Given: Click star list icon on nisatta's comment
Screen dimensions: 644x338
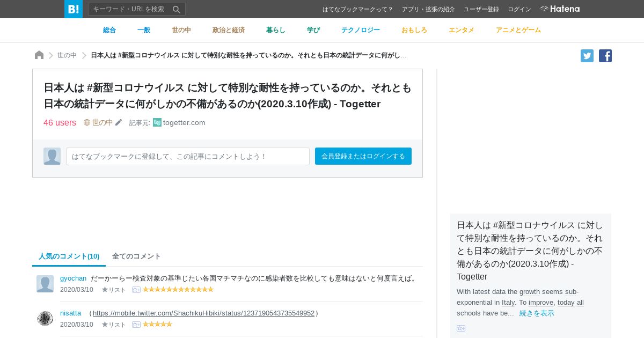Looking at the screenshot, I should point(114,325).
